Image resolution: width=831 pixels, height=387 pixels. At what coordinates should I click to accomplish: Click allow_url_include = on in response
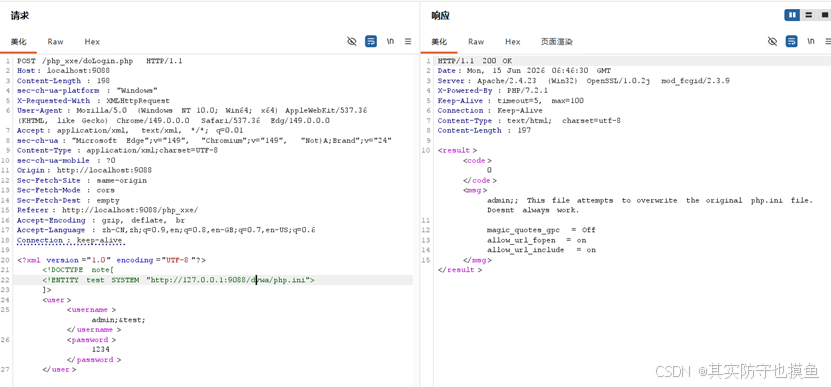541,250
